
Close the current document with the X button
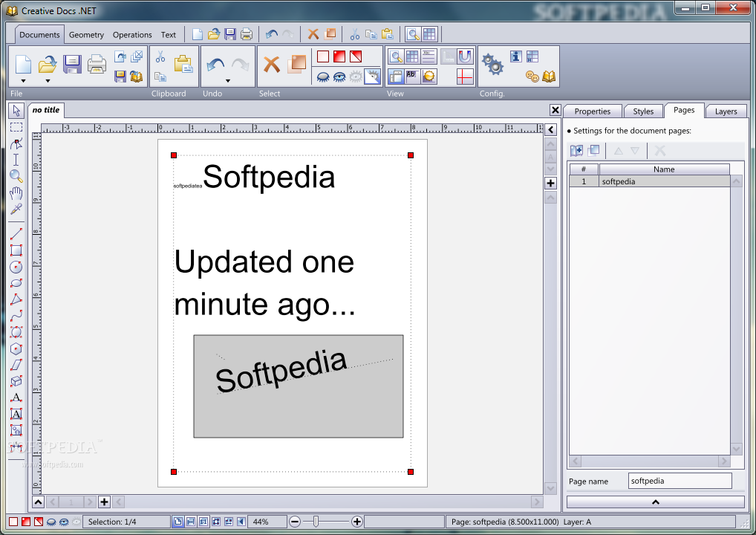point(555,110)
